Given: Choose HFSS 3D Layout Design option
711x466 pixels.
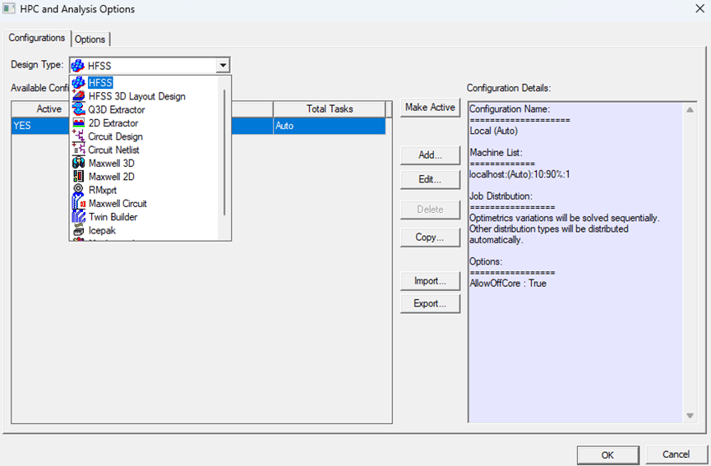Looking at the screenshot, I should click(x=137, y=96).
